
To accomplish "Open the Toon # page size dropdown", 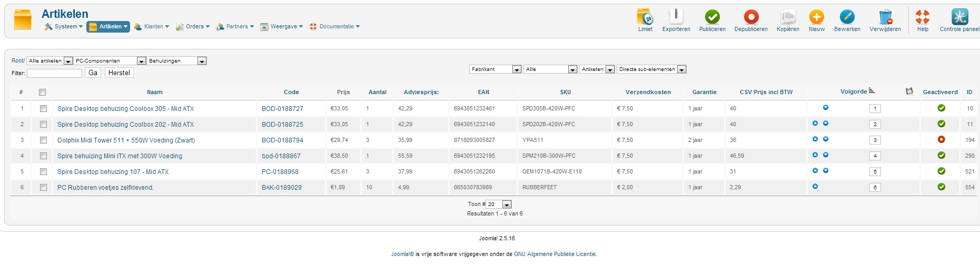I will [x=499, y=204].
